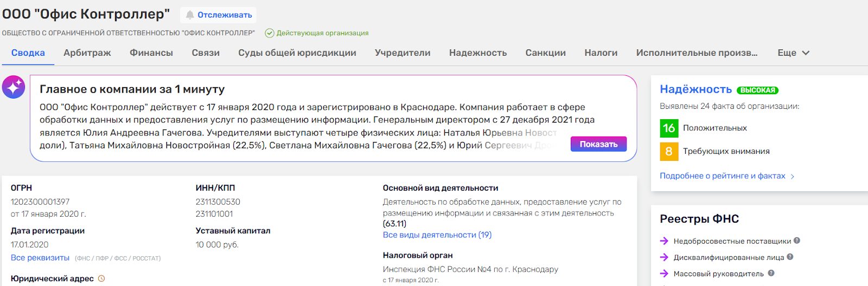The height and width of the screenshot is (286, 868).
Task: Open the Сводка tab
Action: point(28,53)
